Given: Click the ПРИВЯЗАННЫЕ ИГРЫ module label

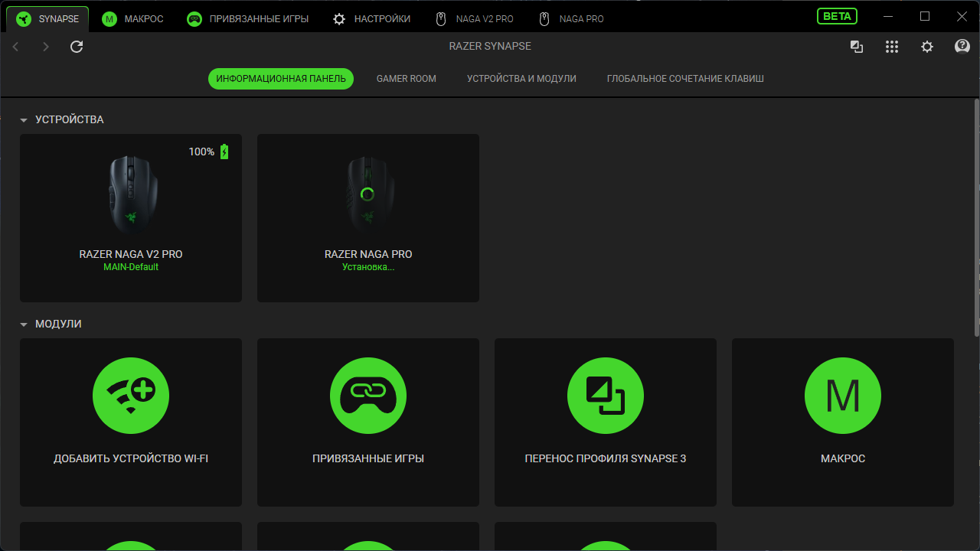Looking at the screenshot, I should point(368,459).
